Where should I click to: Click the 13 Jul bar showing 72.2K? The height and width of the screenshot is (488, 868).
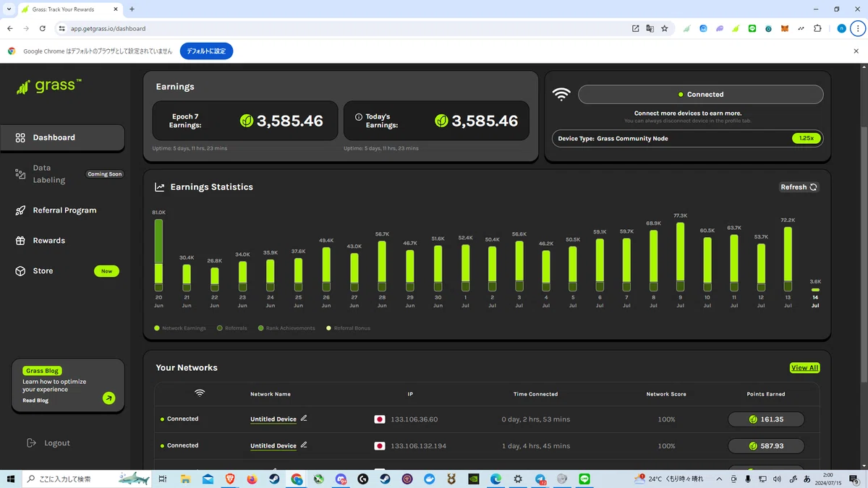coord(788,259)
